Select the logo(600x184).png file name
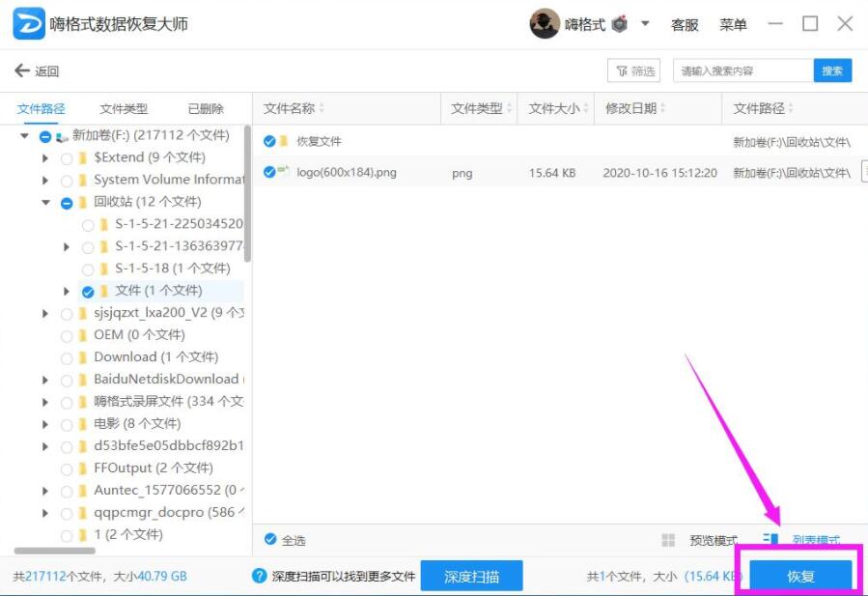 tap(347, 172)
